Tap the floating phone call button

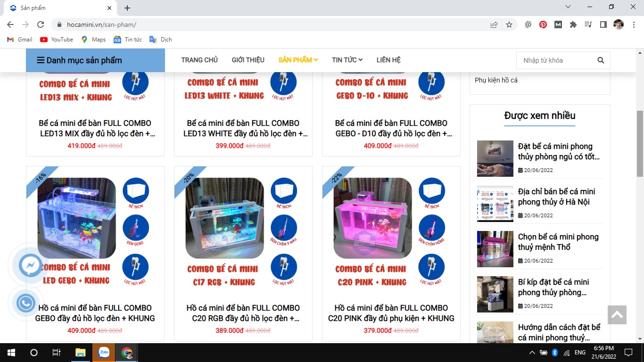point(26,303)
